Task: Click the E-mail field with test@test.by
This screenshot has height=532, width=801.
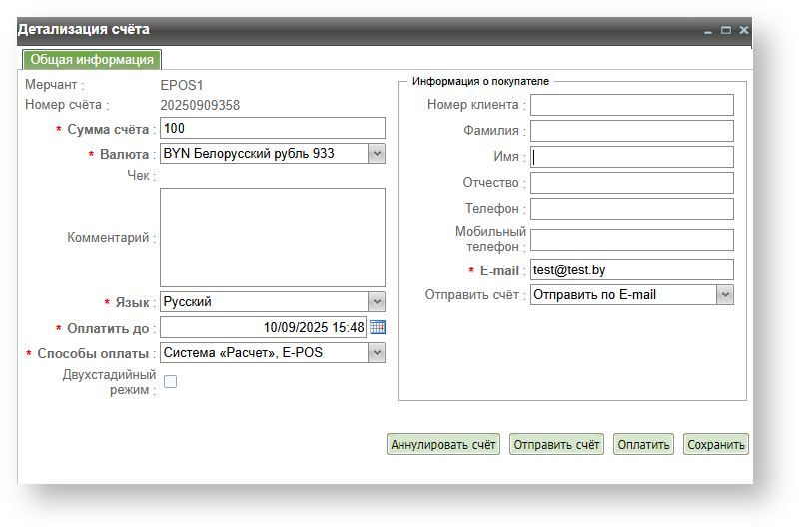Action: coord(631,269)
